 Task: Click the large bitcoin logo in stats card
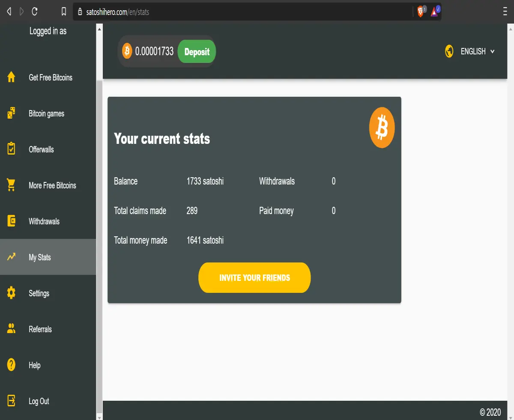(382, 128)
